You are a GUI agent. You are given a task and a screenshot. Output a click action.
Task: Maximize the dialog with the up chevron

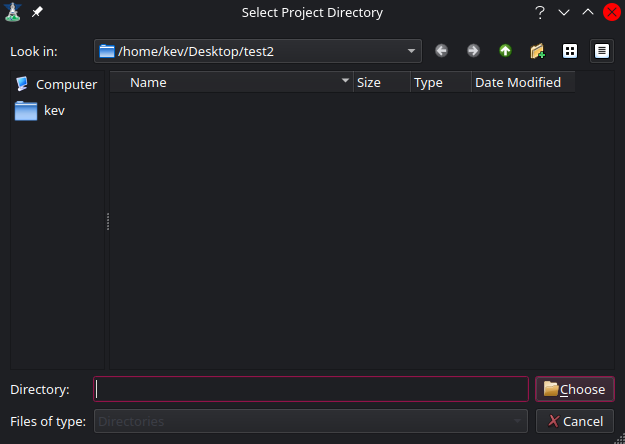point(588,12)
